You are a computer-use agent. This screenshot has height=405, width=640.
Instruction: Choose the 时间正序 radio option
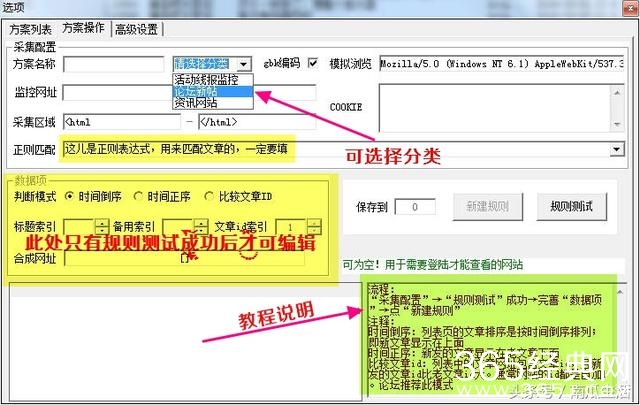point(138,196)
